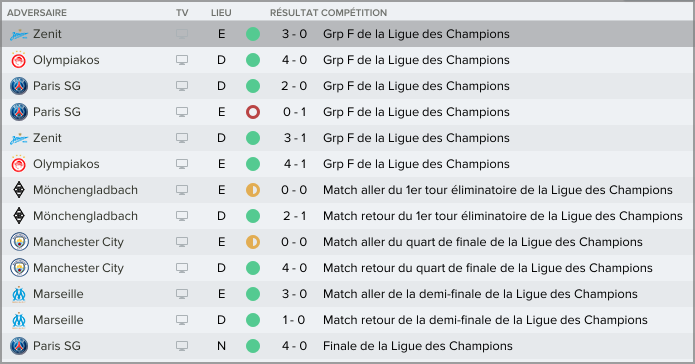
Task: Click the Mönchengladbach crest in the 0 - 0 row
Action: click(19, 190)
